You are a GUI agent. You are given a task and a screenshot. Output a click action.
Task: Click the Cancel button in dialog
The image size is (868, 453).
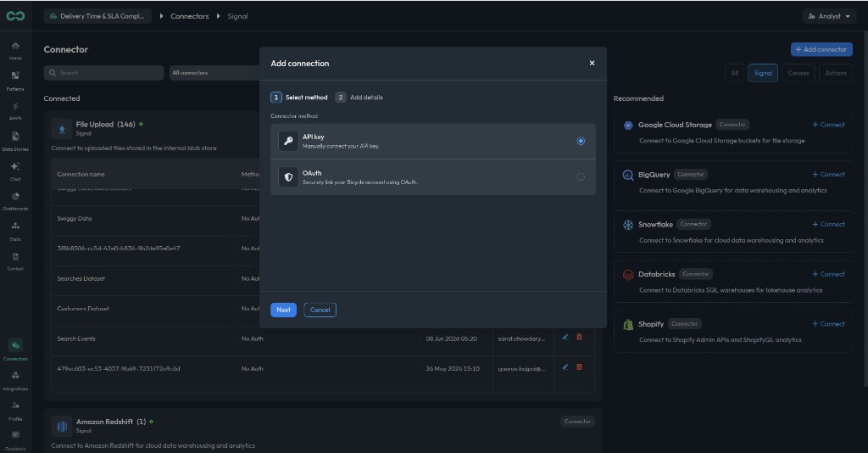(320, 310)
